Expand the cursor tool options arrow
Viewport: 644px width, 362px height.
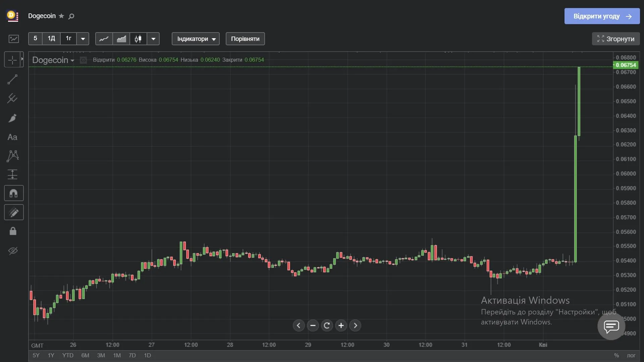coord(22,59)
